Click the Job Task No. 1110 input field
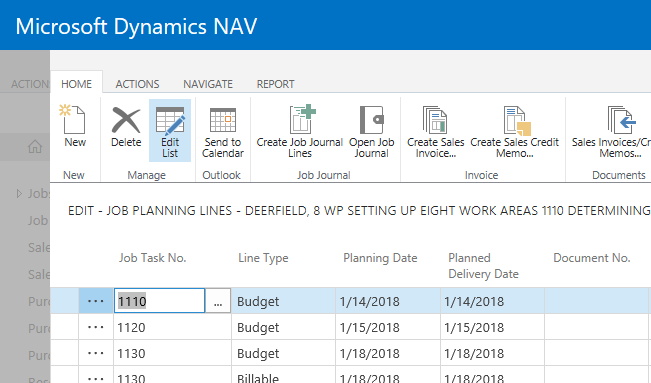Screen dimensions: 651x383 [x=159, y=301]
